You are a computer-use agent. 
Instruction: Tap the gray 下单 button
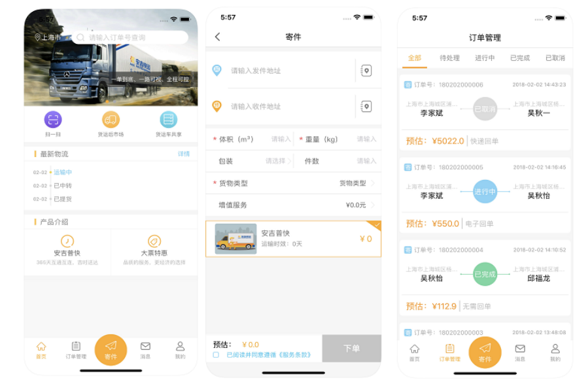pos(352,349)
